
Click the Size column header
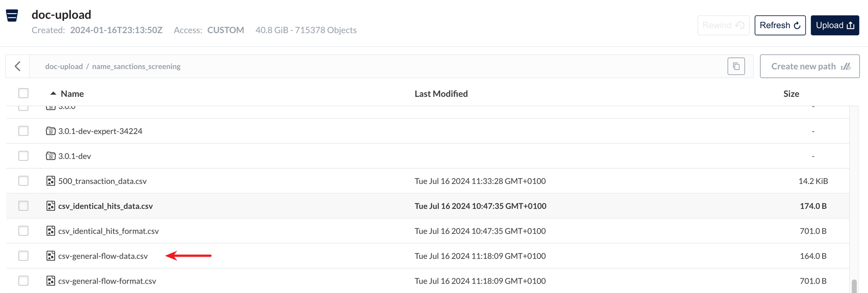click(791, 94)
